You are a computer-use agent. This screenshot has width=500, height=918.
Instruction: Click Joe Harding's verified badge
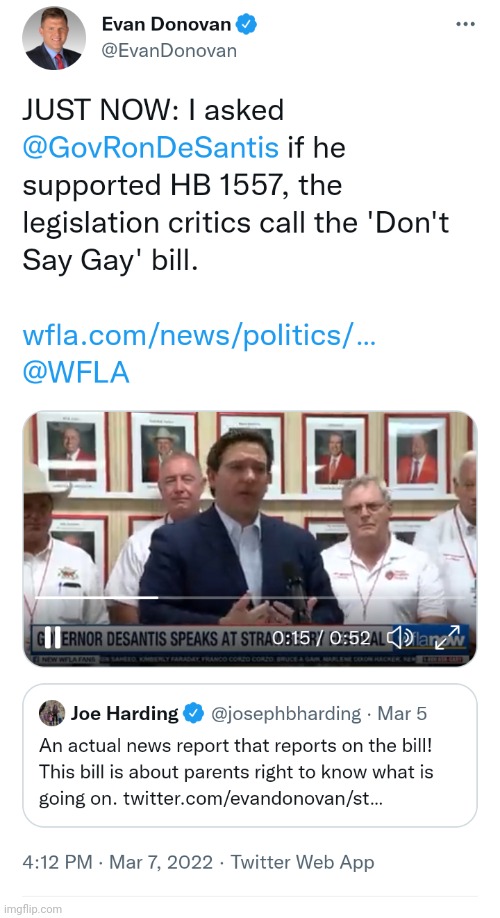[194, 714]
